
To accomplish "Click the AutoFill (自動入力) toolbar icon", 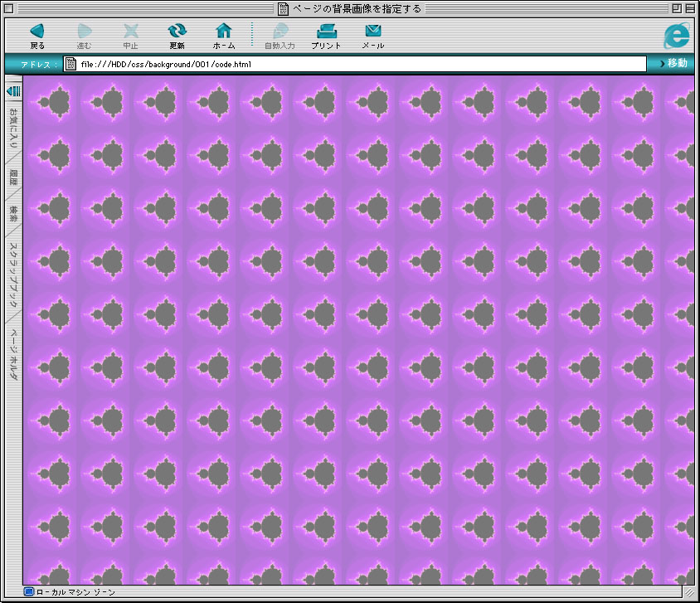I will (280, 32).
